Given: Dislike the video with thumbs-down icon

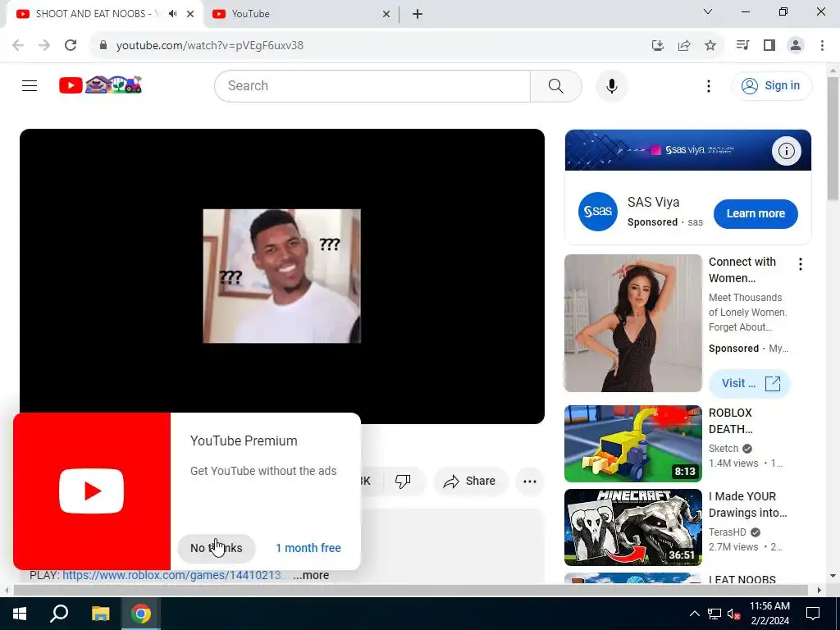Looking at the screenshot, I should [x=403, y=481].
